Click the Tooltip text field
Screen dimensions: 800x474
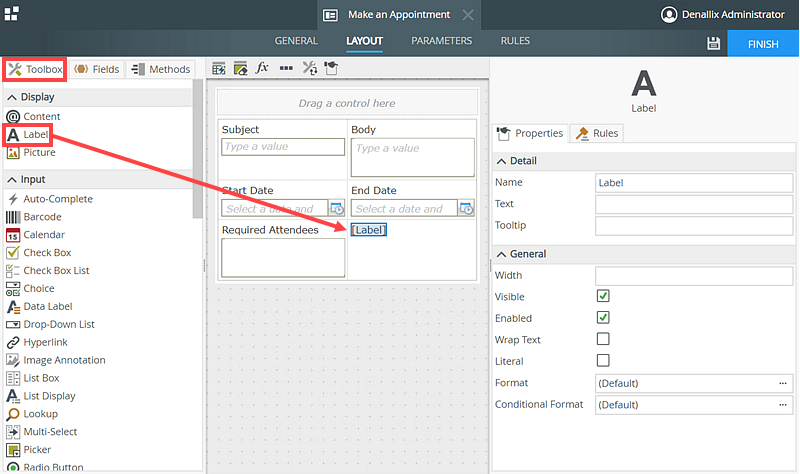tap(693, 226)
